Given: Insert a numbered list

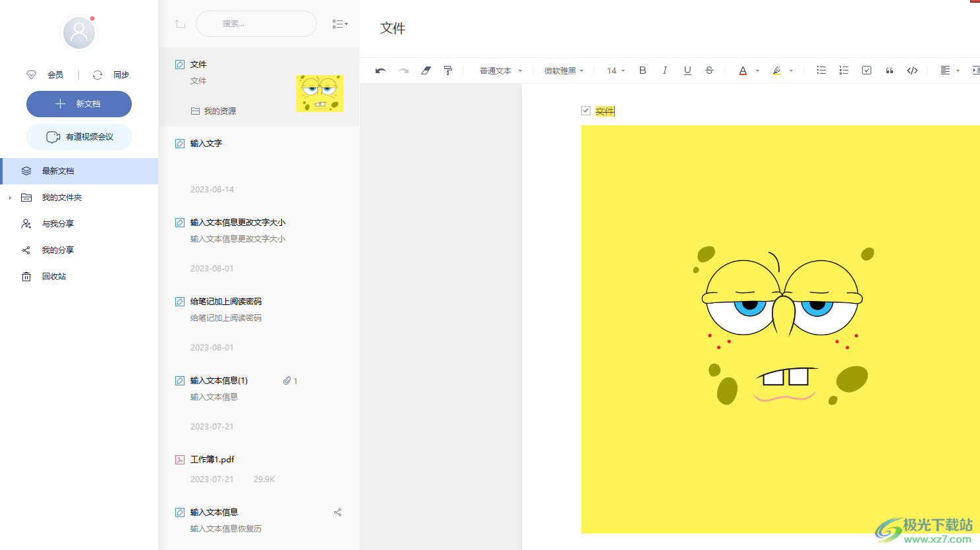Looking at the screenshot, I should [x=844, y=70].
